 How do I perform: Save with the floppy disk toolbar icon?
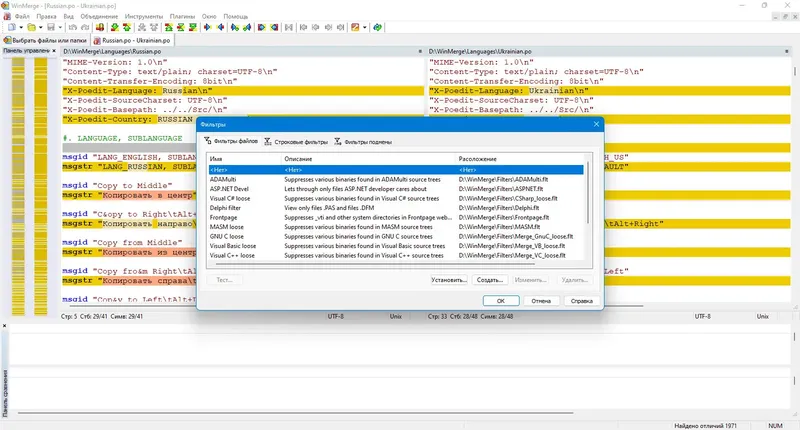pos(51,27)
